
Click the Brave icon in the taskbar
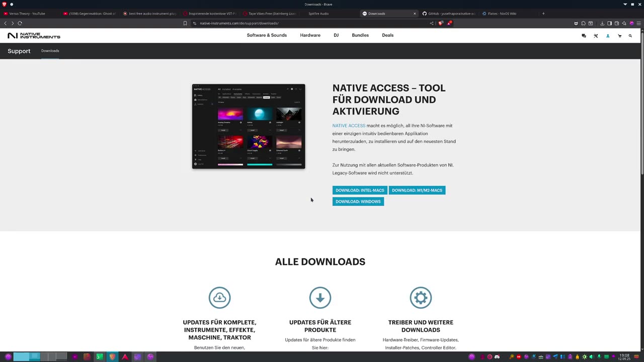(112, 357)
